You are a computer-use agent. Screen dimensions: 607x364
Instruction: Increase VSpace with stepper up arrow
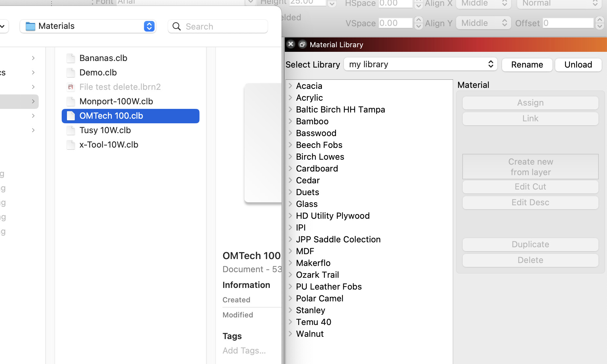[x=418, y=20]
